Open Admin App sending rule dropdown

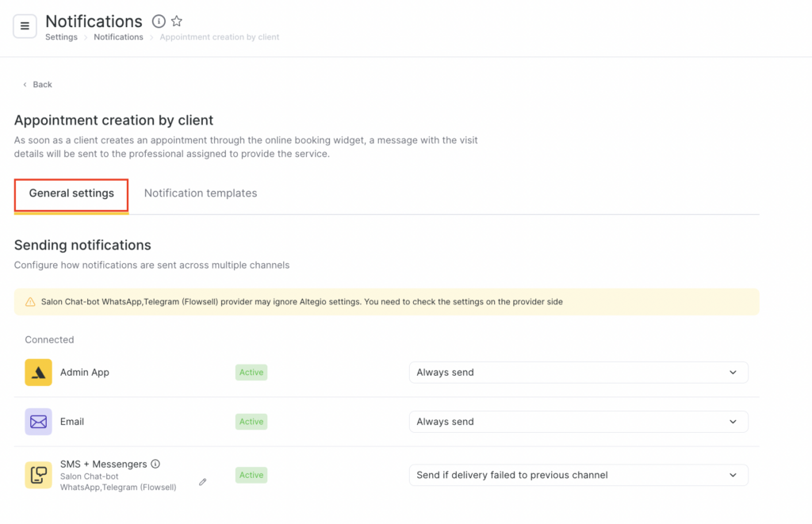pyautogui.click(x=578, y=373)
